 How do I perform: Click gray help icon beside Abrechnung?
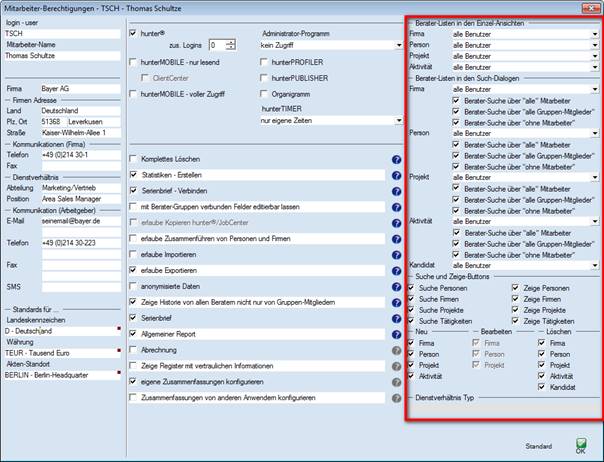click(396, 350)
